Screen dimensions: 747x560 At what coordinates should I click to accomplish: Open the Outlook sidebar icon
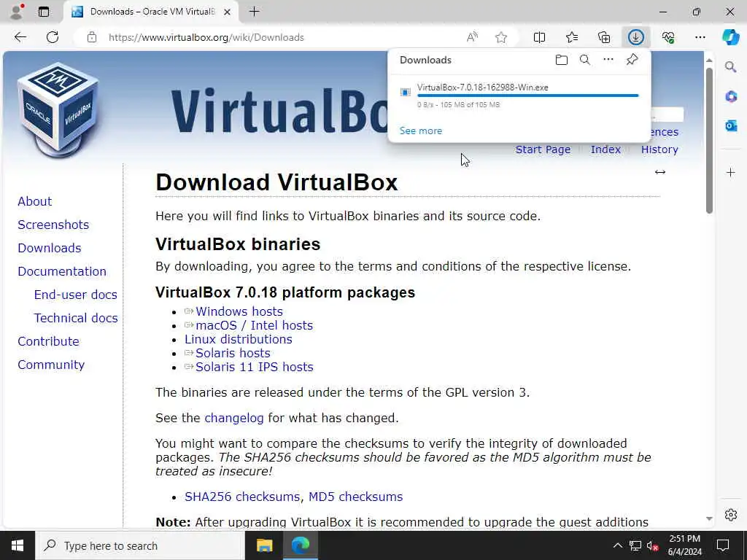(x=731, y=125)
